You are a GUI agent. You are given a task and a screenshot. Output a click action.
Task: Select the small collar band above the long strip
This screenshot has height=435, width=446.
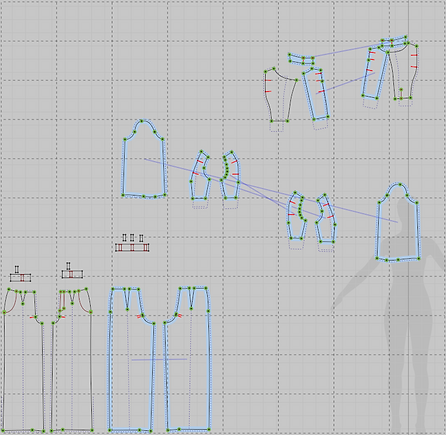301,59
